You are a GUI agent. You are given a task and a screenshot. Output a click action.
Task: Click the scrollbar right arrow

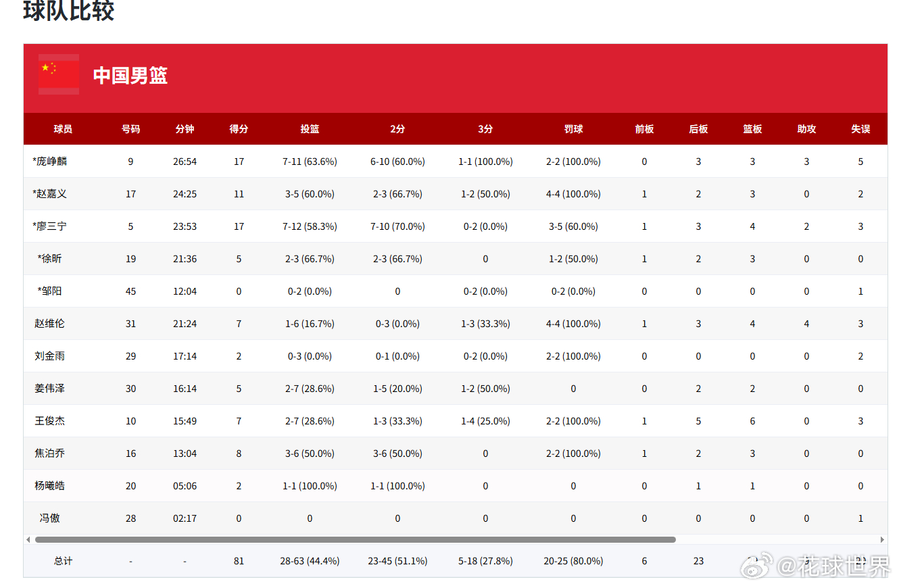pyautogui.click(x=882, y=539)
